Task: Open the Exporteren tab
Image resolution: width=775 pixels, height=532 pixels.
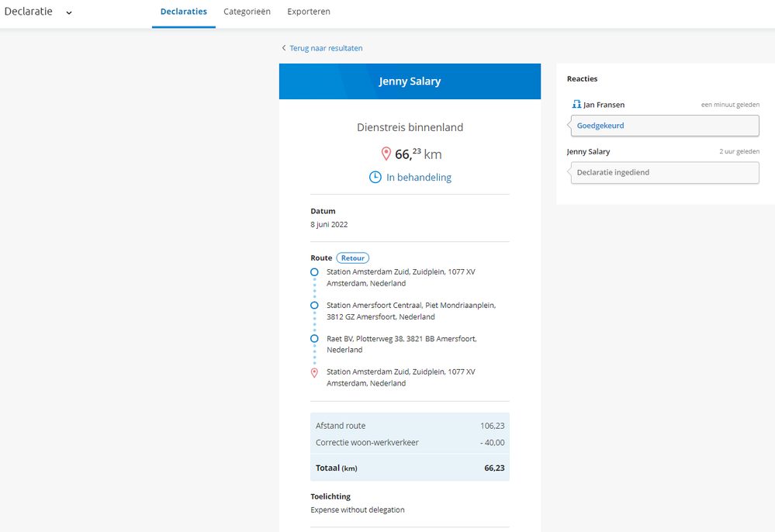Action: click(309, 12)
